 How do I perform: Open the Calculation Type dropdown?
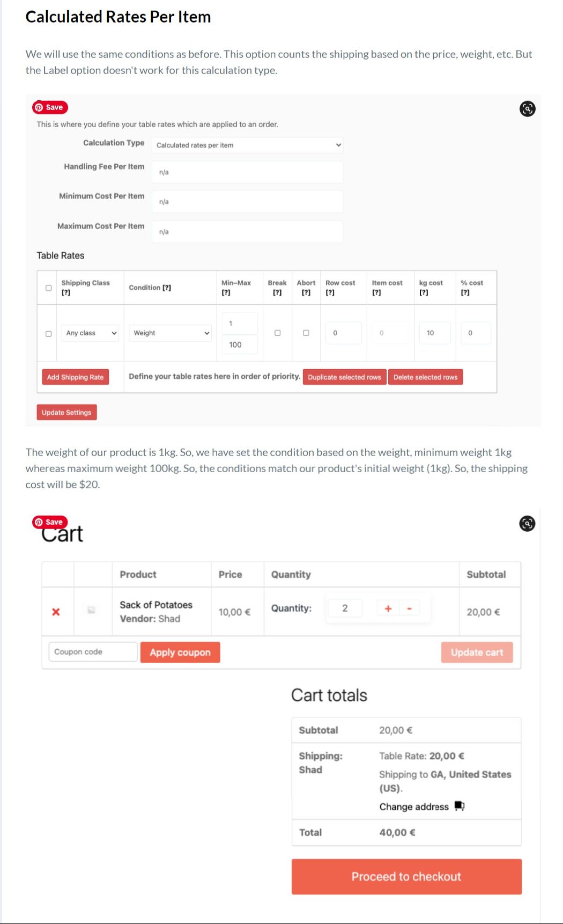coord(247,145)
